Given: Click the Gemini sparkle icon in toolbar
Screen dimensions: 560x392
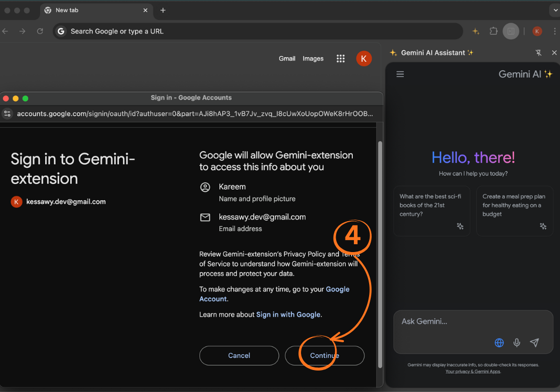Looking at the screenshot, I should [x=476, y=31].
